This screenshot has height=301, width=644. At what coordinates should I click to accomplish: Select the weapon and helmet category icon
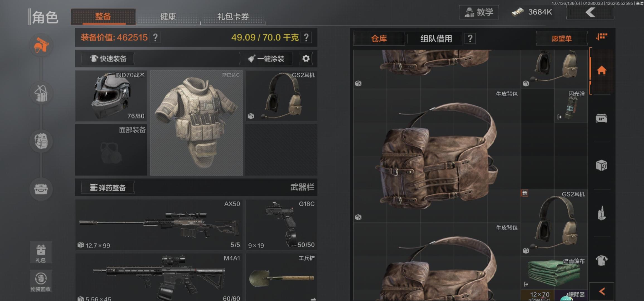pos(41,46)
